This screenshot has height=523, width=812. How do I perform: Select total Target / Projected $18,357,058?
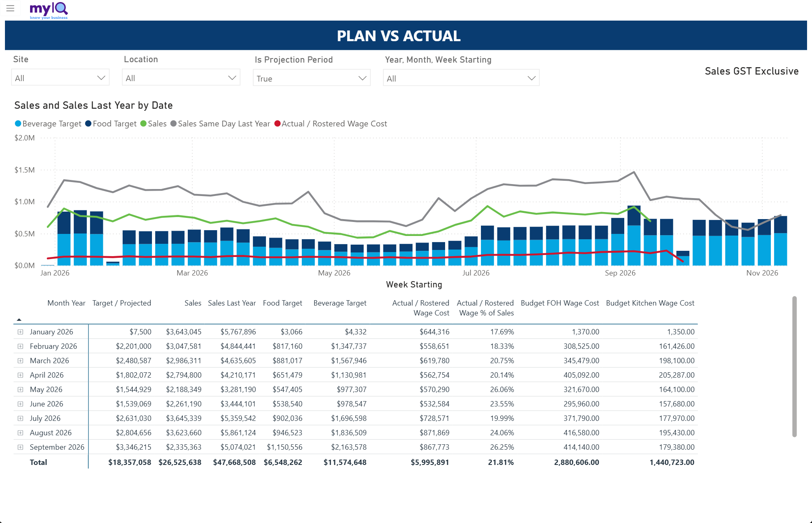tap(130, 462)
